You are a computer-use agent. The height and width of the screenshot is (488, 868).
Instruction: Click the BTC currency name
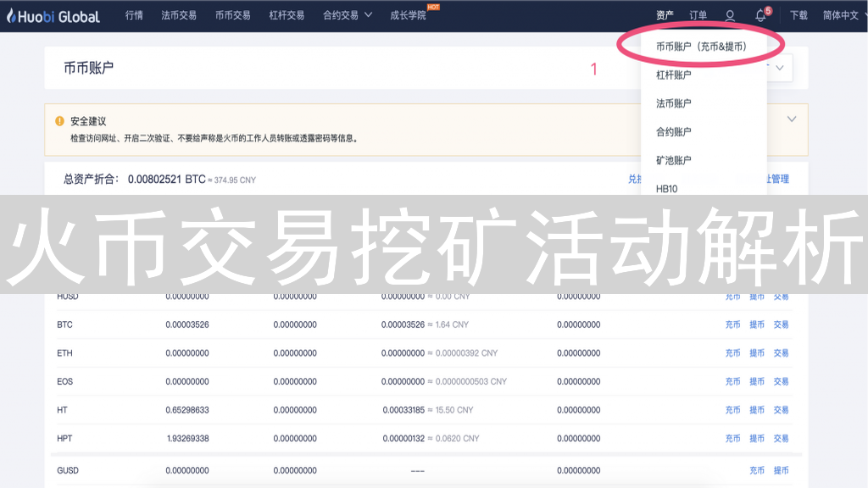click(x=64, y=324)
